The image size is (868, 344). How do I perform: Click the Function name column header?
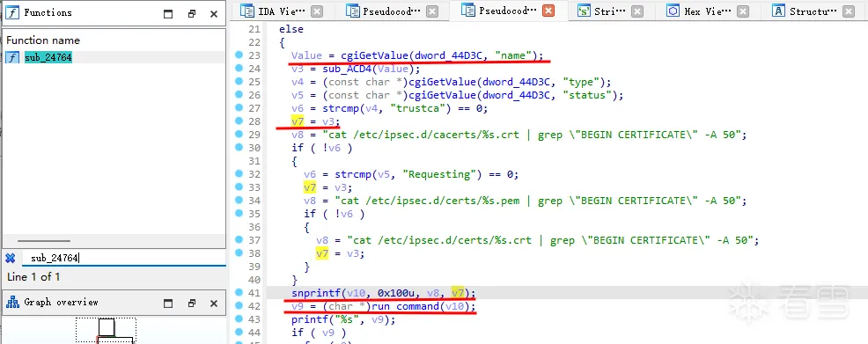click(x=43, y=40)
